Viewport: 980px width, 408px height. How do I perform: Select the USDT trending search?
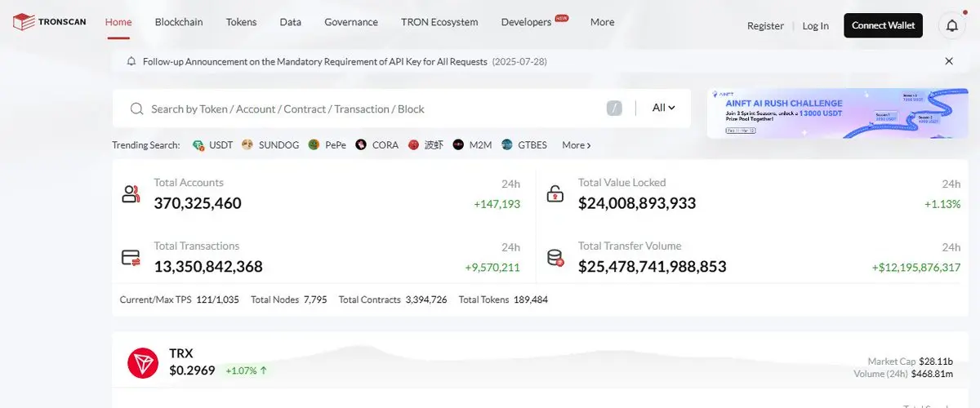point(220,145)
